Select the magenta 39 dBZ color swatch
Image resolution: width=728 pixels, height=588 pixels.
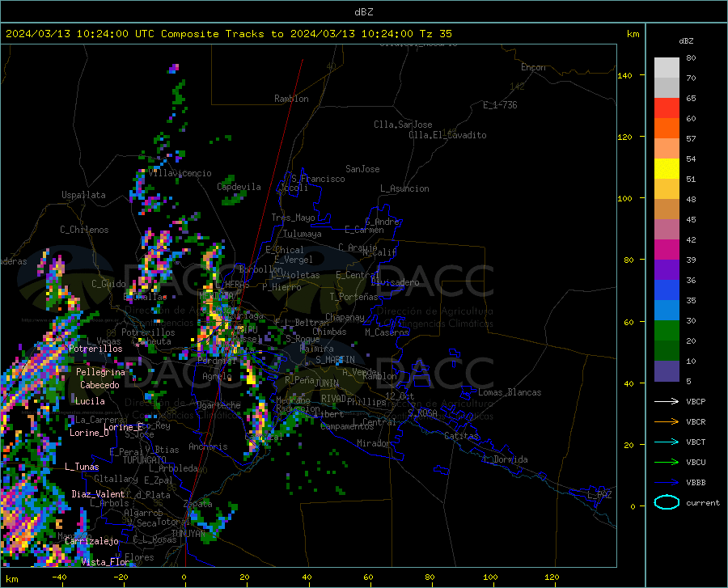(667, 250)
